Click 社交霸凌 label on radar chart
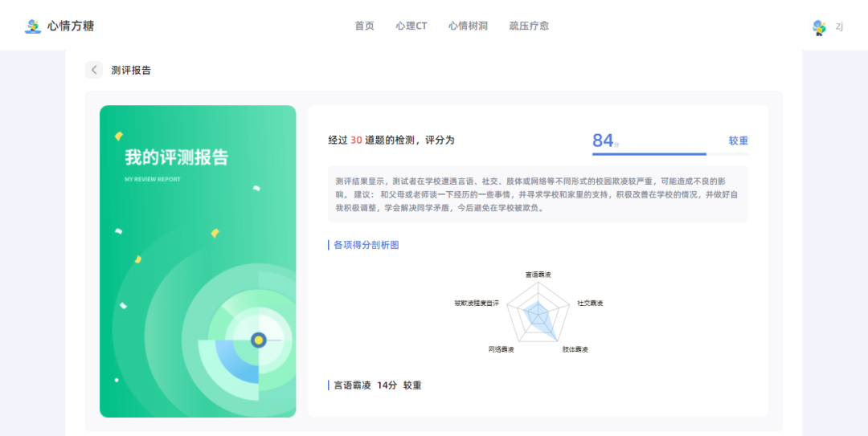Viewport: 868px width, 436px height. coord(590,304)
